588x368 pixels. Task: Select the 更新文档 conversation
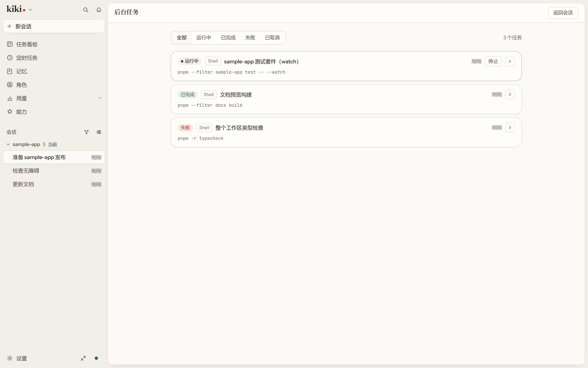pyautogui.click(x=54, y=184)
